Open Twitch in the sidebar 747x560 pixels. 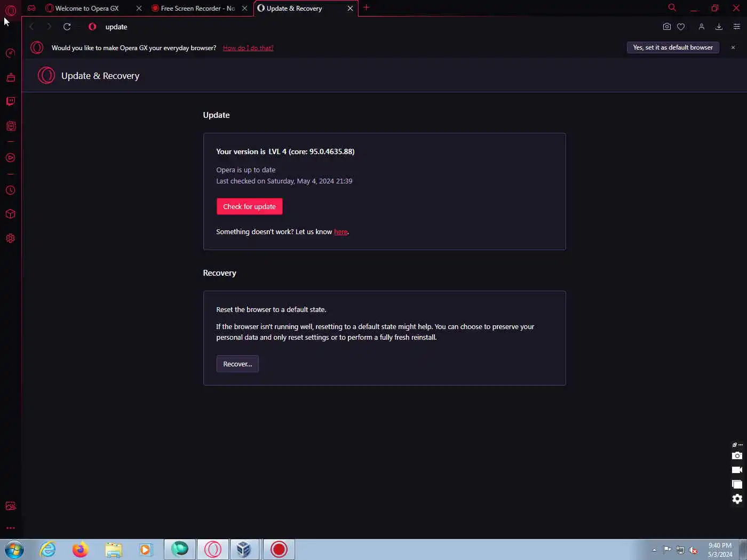[11, 101]
